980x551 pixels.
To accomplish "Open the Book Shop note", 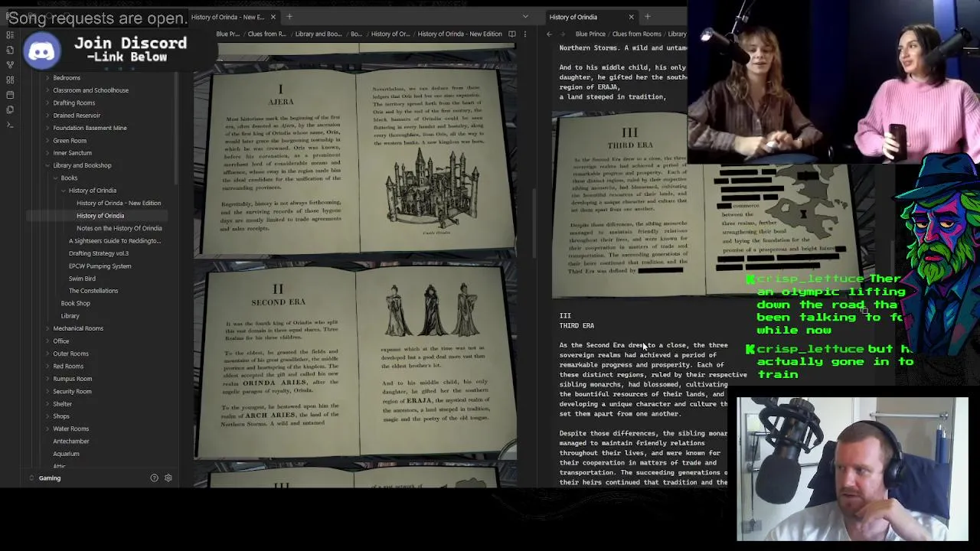I will point(76,304).
